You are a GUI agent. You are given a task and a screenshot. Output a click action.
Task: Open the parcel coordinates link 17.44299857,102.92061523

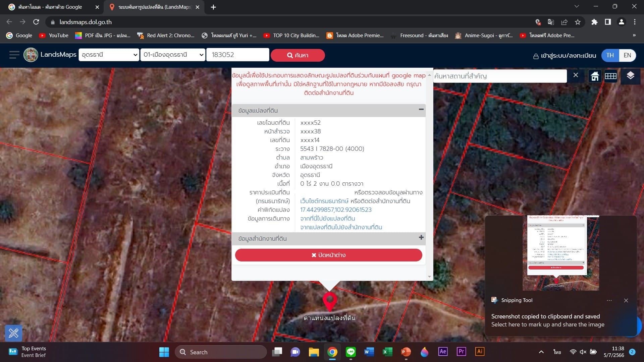[x=336, y=210]
